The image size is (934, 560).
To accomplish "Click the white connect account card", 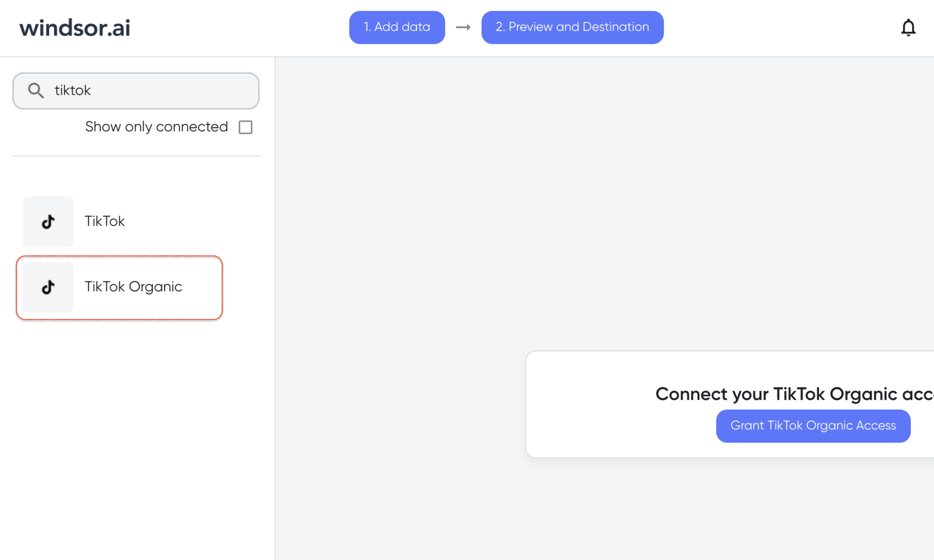I will click(730, 404).
